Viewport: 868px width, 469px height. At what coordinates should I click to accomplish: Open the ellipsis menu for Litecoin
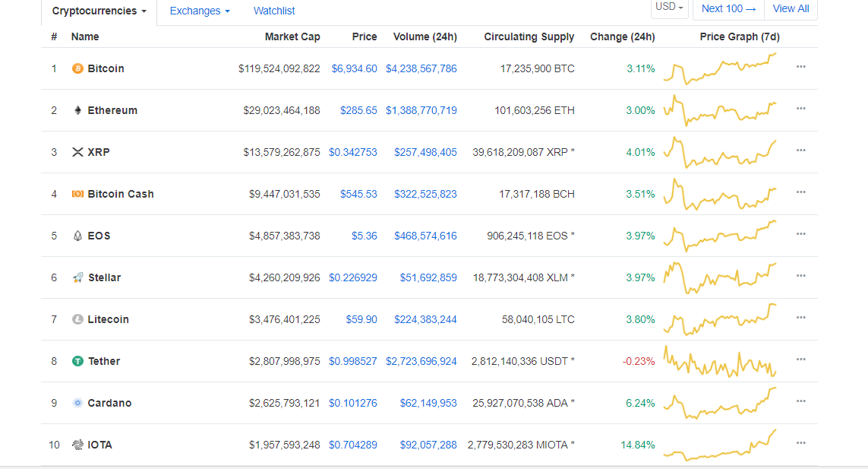tap(800, 318)
